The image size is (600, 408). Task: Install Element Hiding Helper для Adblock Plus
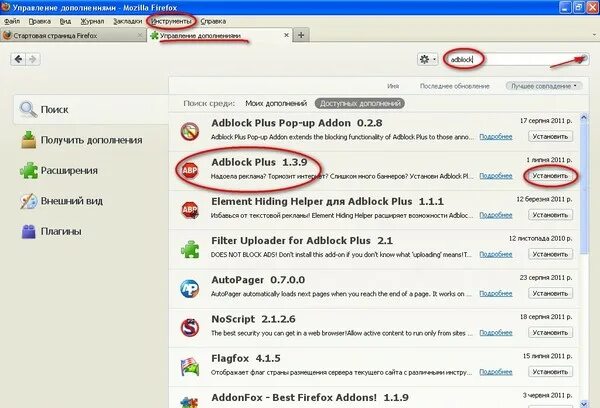tap(550, 215)
